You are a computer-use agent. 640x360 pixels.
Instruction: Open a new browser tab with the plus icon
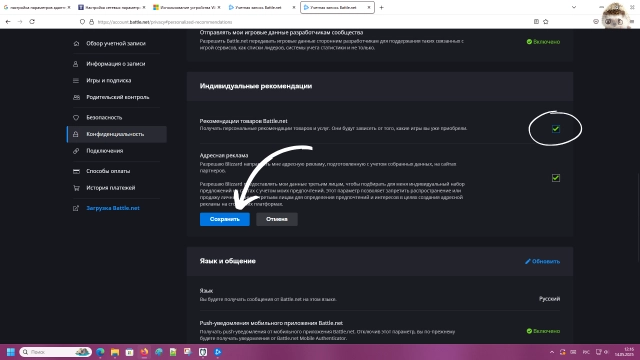[381, 7]
